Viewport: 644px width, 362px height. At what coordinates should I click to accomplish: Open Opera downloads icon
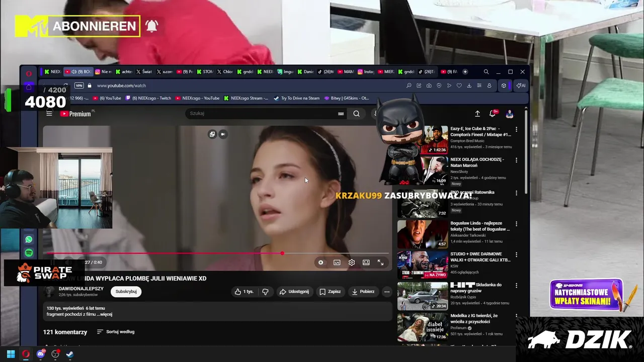pyautogui.click(x=469, y=85)
